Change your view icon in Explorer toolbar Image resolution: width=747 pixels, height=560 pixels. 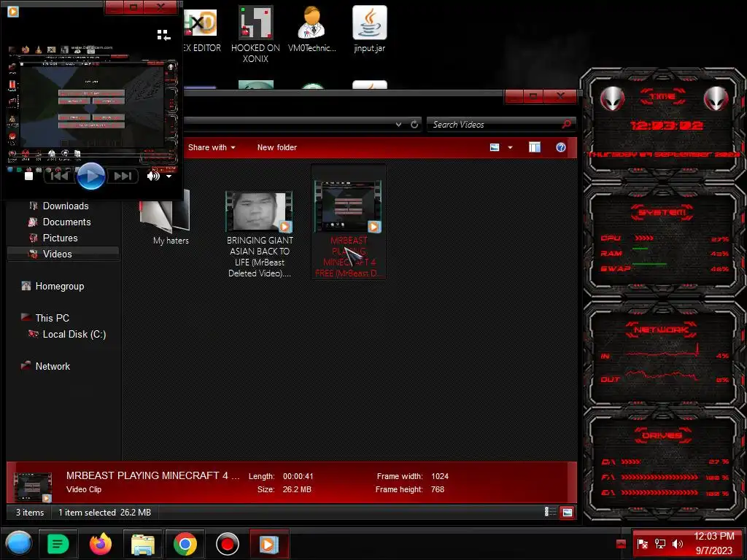point(495,147)
